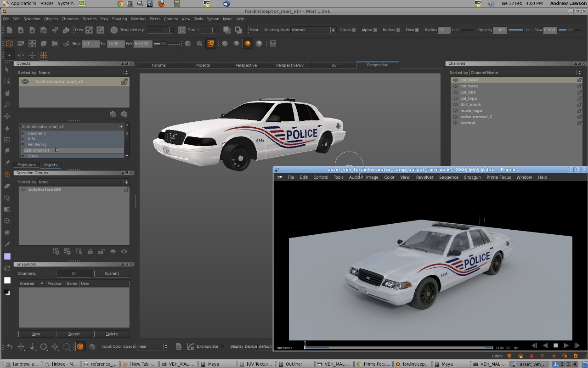The height and width of the screenshot is (368, 588).
Task: Toggle the Cast Shadows checkbox
Action: point(57,150)
